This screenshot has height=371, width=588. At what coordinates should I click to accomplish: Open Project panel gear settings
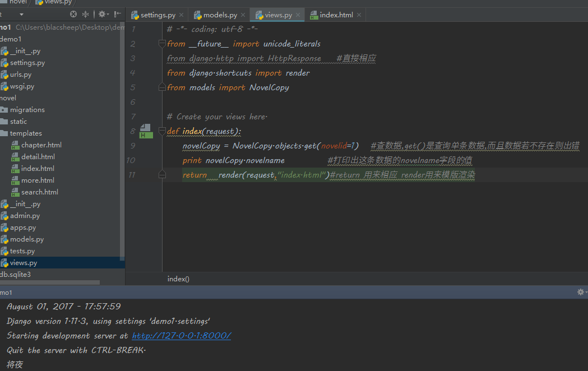(x=102, y=14)
